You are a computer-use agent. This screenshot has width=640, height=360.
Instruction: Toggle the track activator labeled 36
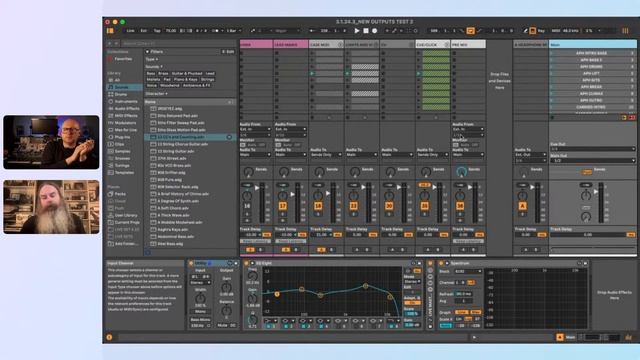(460, 206)
